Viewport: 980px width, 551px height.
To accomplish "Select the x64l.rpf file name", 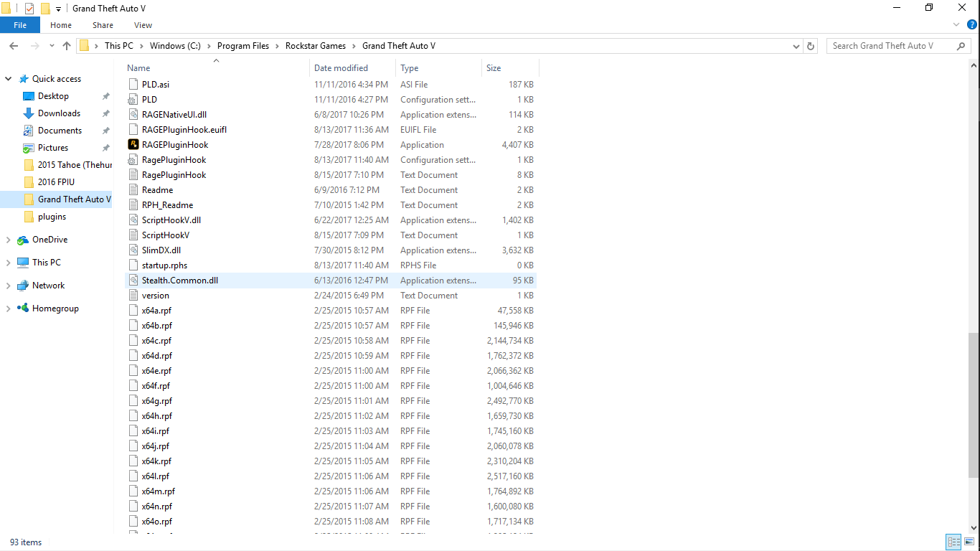I will 156,476.
